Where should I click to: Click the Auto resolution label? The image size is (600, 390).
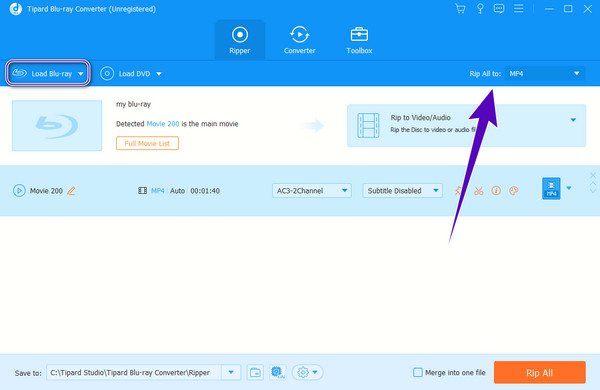pyautogui.click(x=177, y=191)
